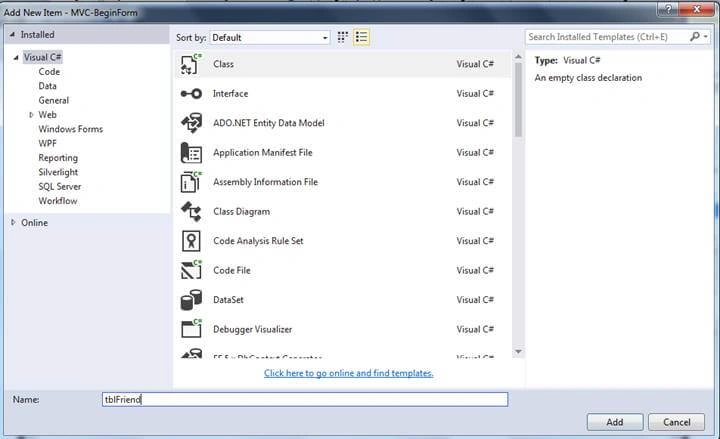720x439 pixels.
Task: Click the Application Manifest File icon
Action: tap(191, 152)
